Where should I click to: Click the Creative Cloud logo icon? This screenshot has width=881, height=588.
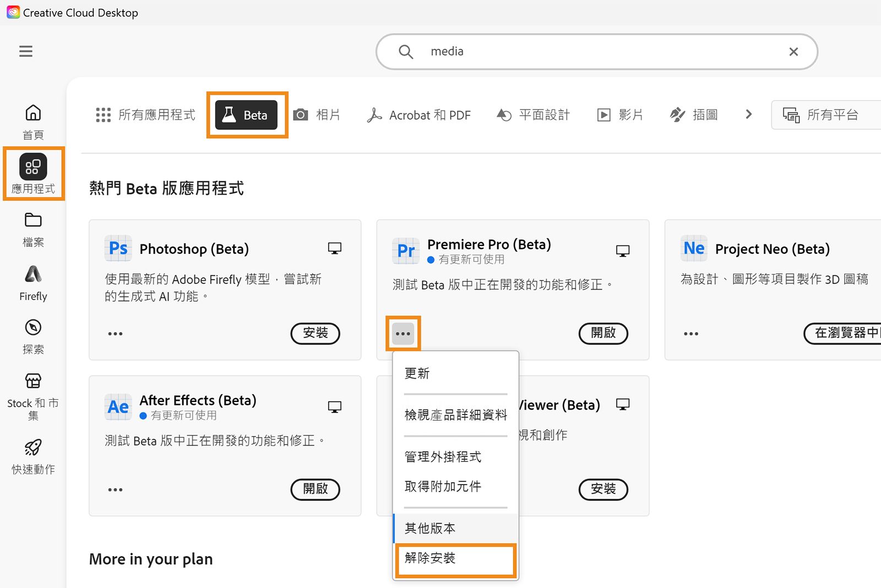(13, 12)
